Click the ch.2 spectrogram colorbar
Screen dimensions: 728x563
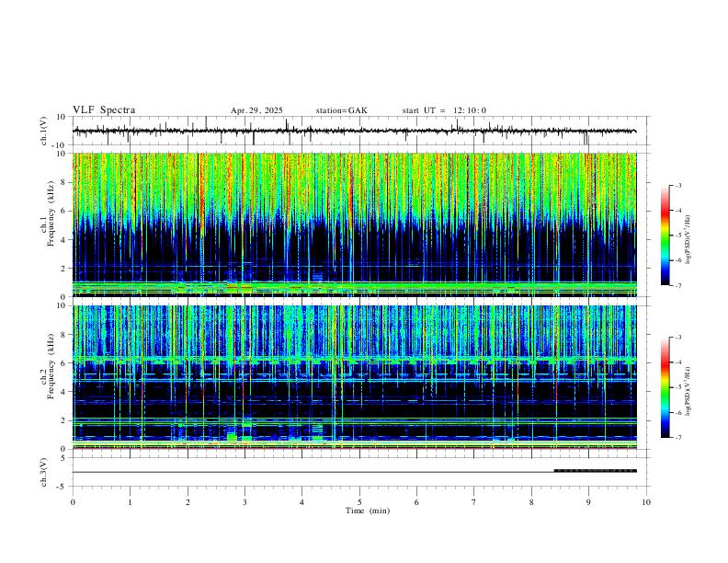point(665,387)
